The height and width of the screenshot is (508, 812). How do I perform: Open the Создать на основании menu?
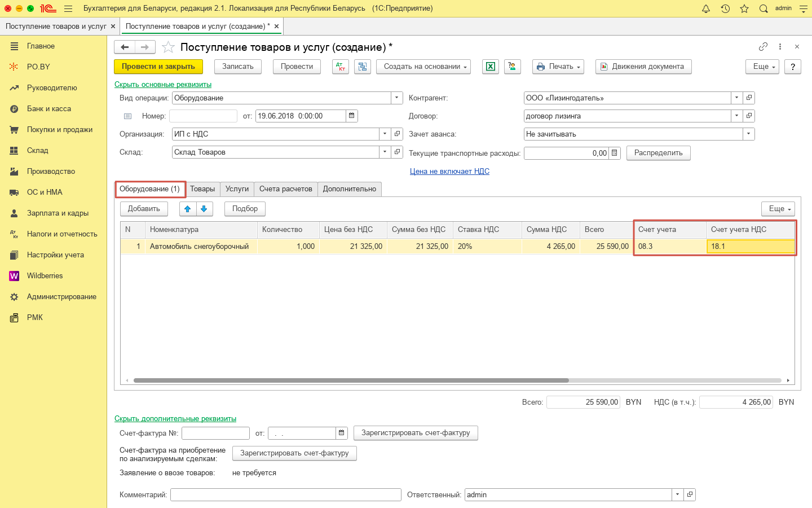coord(425,67)
